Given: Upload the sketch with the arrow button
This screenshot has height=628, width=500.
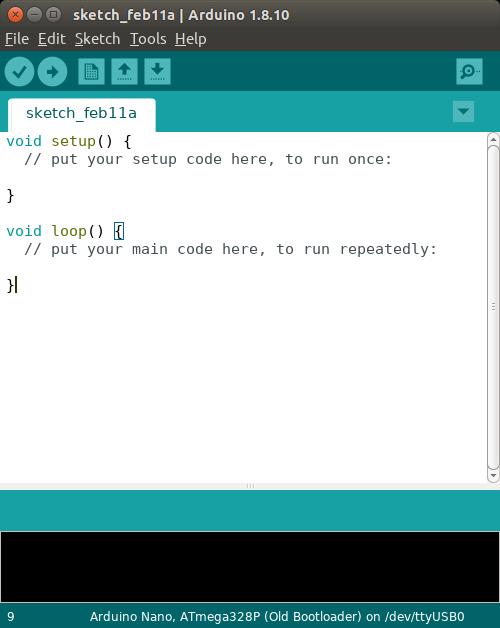Looking at the screenshot, I should [52, 72].
